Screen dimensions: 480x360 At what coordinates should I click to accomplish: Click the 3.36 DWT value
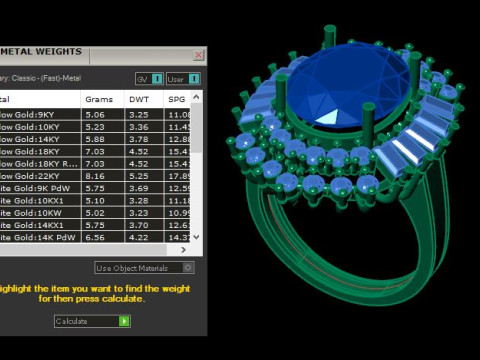pyautogui.click(x=139, y=127)
